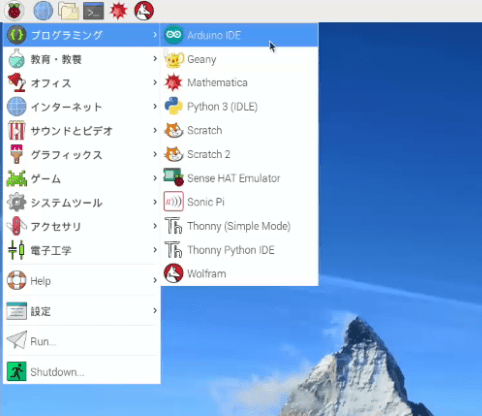This screenshot has height=416, width=482.
Task: Click the アクセサリ category label
Action: [56, 227]
